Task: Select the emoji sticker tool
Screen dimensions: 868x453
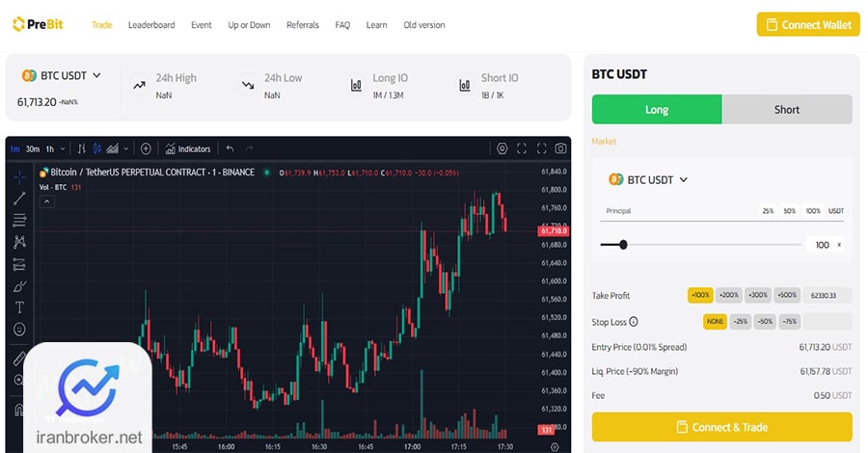Action: click(x=19, y=330)
